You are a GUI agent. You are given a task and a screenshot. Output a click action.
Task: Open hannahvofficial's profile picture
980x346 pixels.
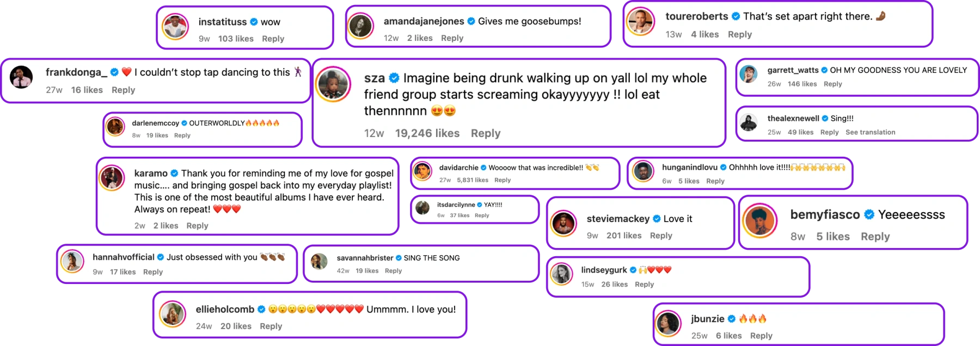[x=72, y=261]
